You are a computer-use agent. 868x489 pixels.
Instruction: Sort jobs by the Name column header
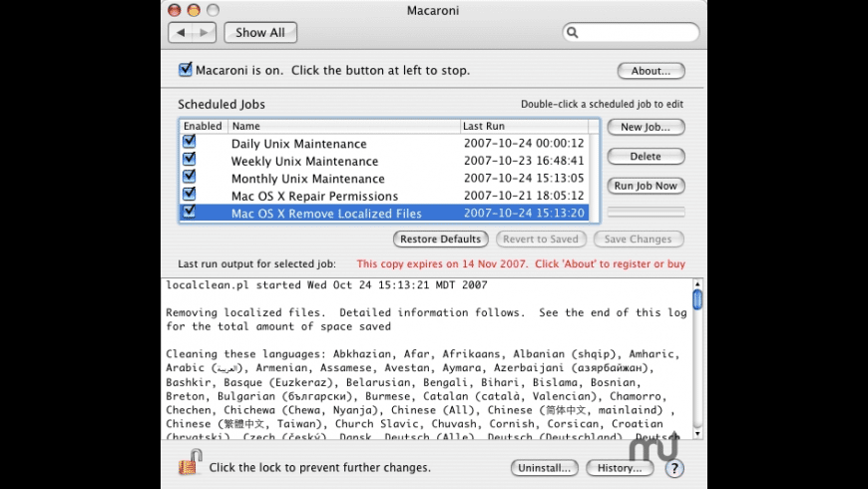click(x=344, y=127)
